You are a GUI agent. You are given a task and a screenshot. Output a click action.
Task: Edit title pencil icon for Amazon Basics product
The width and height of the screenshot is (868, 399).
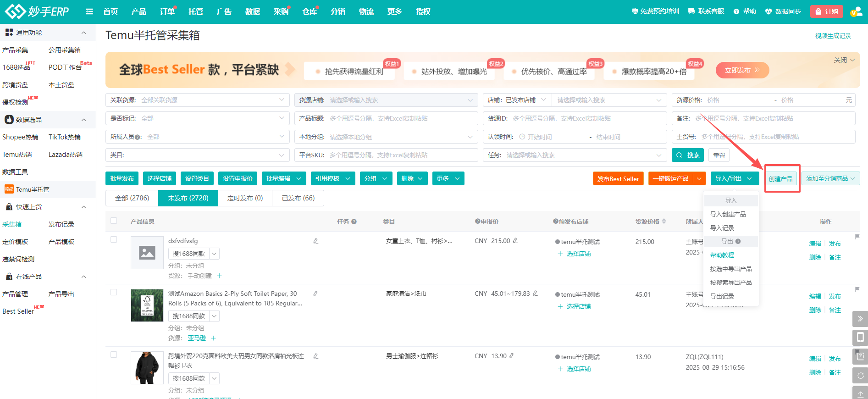click(315, 294)
